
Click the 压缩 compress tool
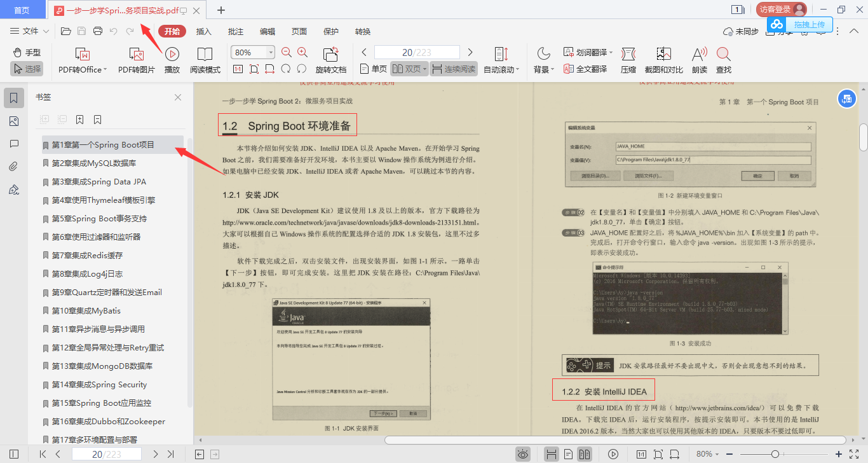click(x=628, y=60)
